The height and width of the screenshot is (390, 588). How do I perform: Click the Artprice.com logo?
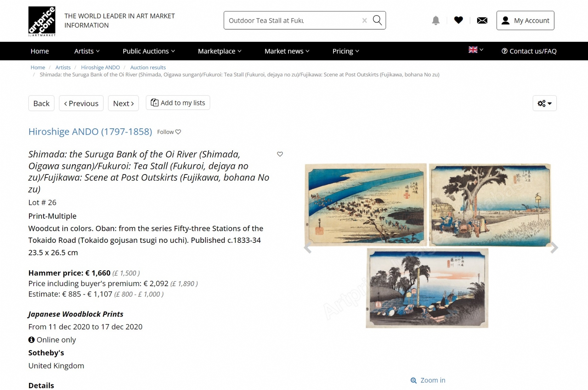click(x=42, y=21)
